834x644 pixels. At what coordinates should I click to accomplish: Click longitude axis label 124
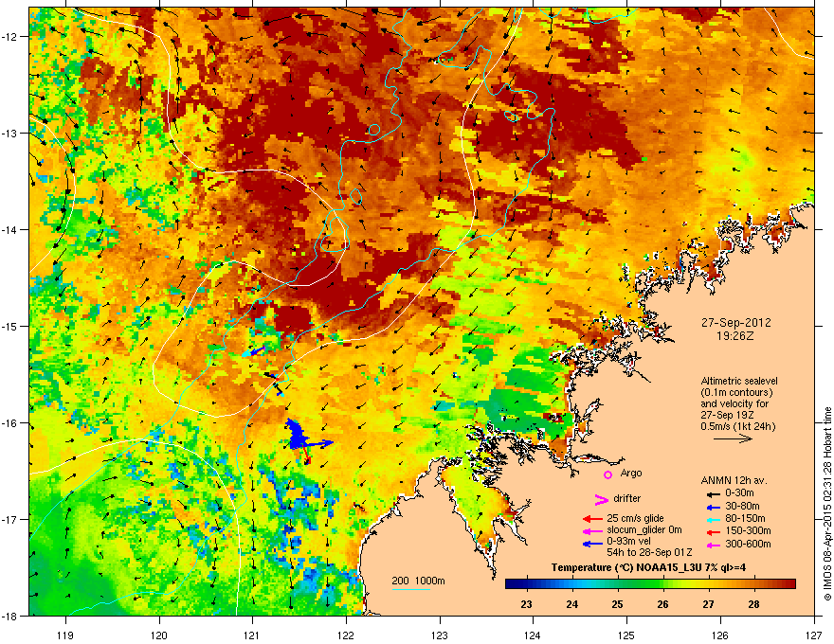[534, 635]
